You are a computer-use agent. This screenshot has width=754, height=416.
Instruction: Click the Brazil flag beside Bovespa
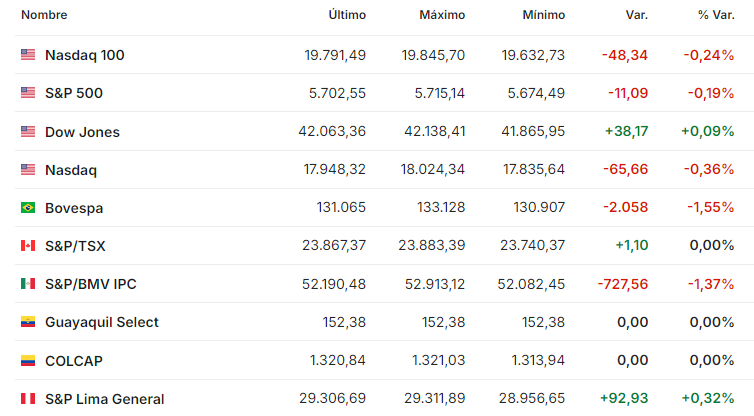pyautogui.click(x=28, y=207)
